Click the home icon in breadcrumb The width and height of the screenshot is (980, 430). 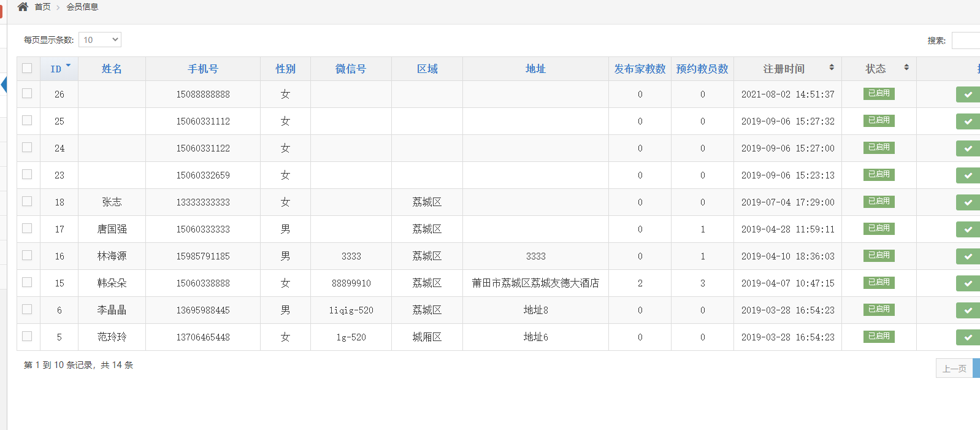[x=23, y=7]
